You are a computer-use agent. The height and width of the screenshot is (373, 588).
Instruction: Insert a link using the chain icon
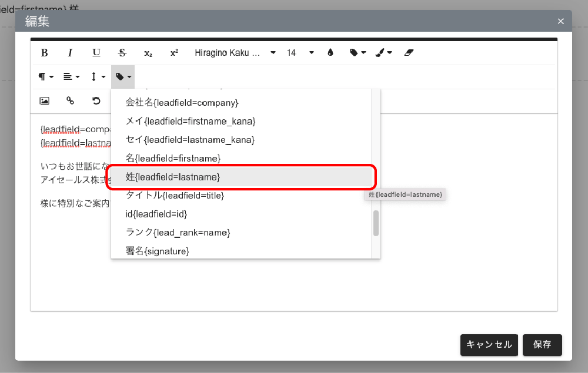[70, 100]
